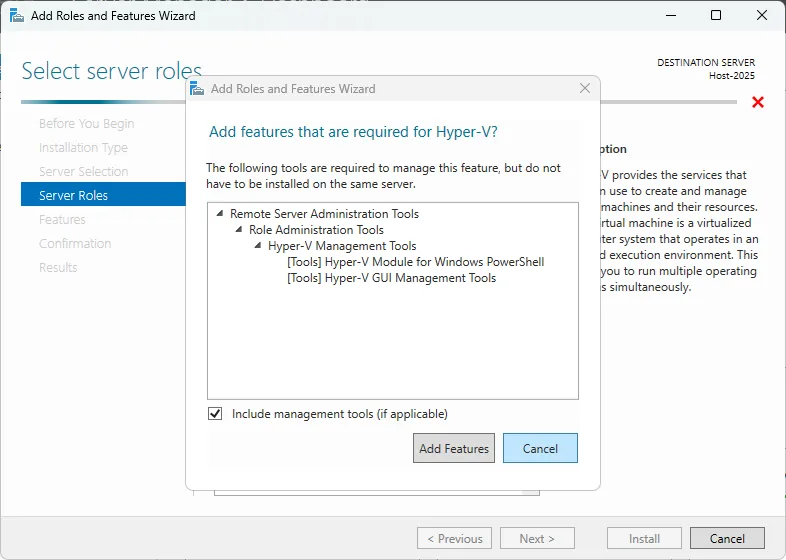Collapse Role Administration Tools node
Image resolution: width=786 pixels, height=560 pixels.
pyautogui.click(x=239, y=230)
